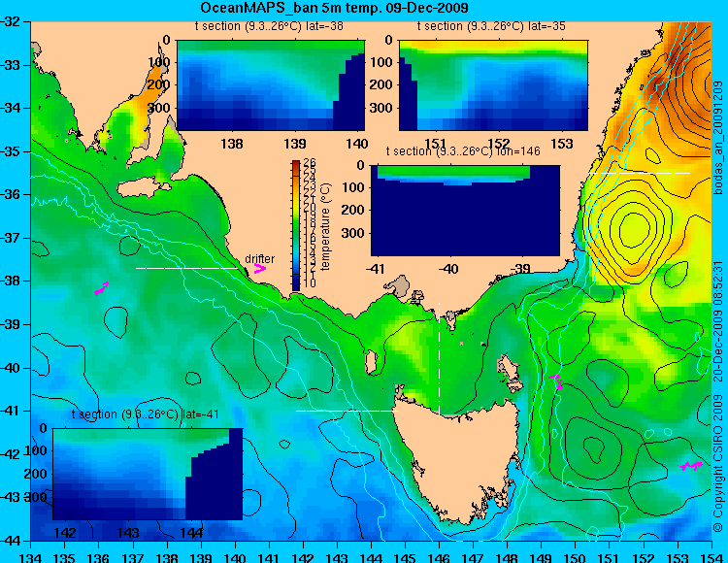Open the lon=146 temperature section inset
The image size is (728, 563).
465,211
